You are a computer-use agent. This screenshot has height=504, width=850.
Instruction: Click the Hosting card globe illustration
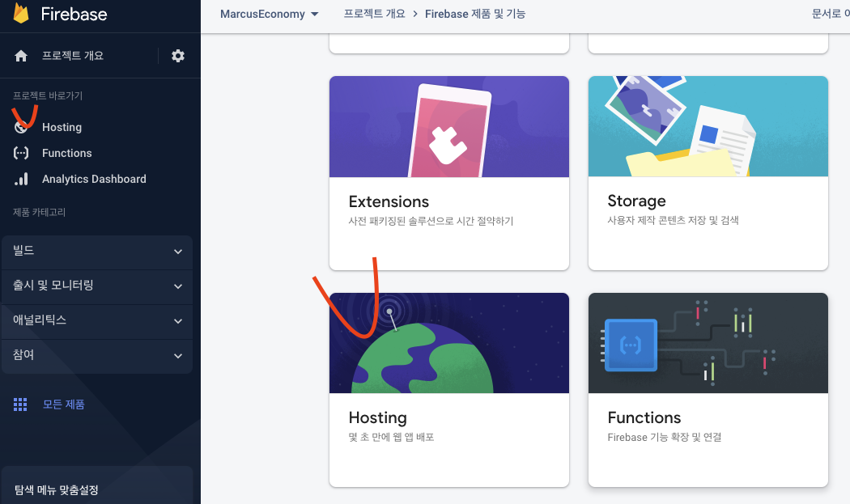(449, 343)
